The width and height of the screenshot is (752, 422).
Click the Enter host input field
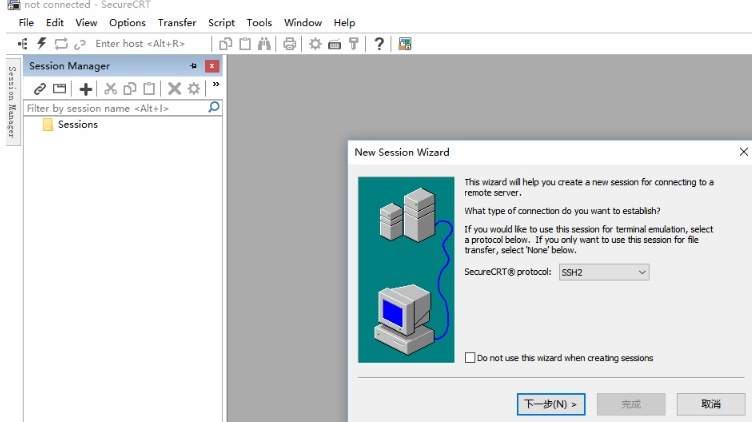click(150, 44)
